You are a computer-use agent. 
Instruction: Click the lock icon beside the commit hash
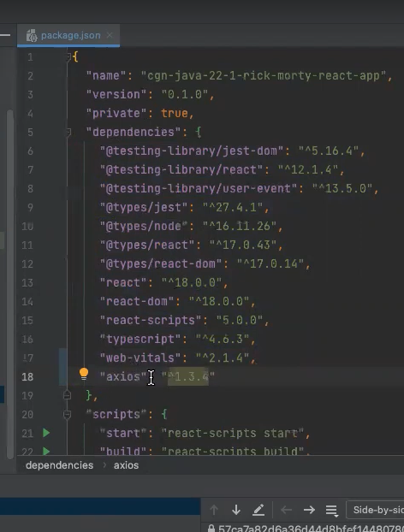click(x=211, y=528)
